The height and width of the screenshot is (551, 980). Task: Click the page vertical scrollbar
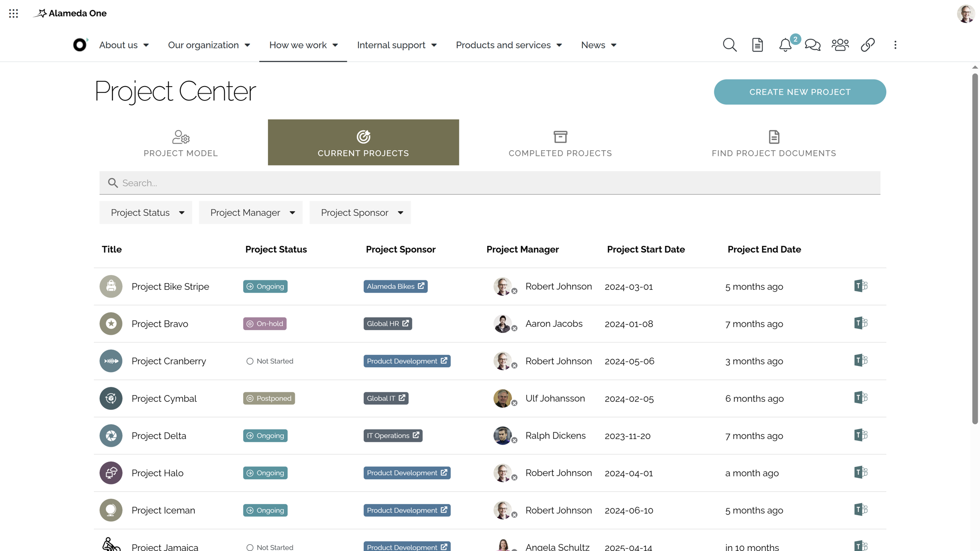point(975,249)
